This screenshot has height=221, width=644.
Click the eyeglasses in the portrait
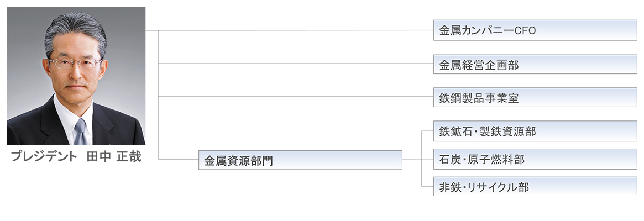pos(75,63)
